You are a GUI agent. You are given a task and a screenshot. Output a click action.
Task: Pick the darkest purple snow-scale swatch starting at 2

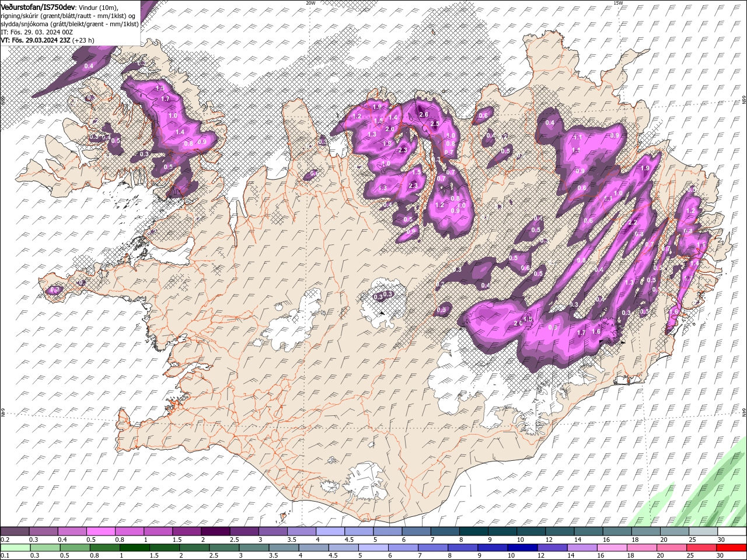point(215,531)
